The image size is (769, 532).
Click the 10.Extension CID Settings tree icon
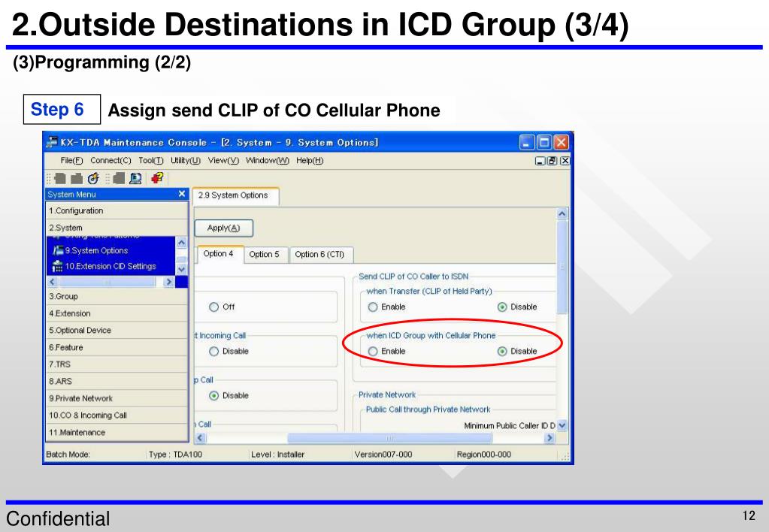(57, 266)
